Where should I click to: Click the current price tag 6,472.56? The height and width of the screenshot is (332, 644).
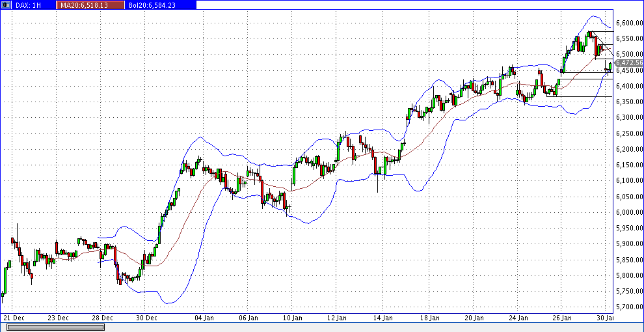pos(629,63)
